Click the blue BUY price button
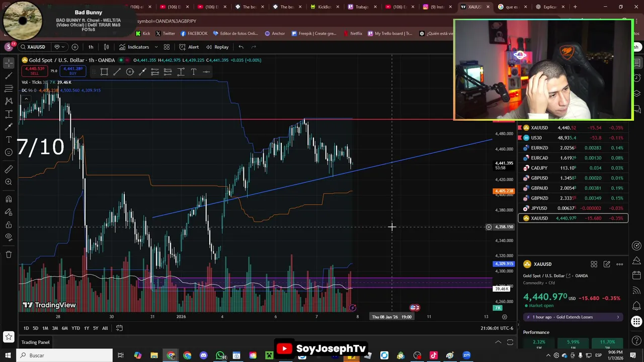 tap(73, 71)
